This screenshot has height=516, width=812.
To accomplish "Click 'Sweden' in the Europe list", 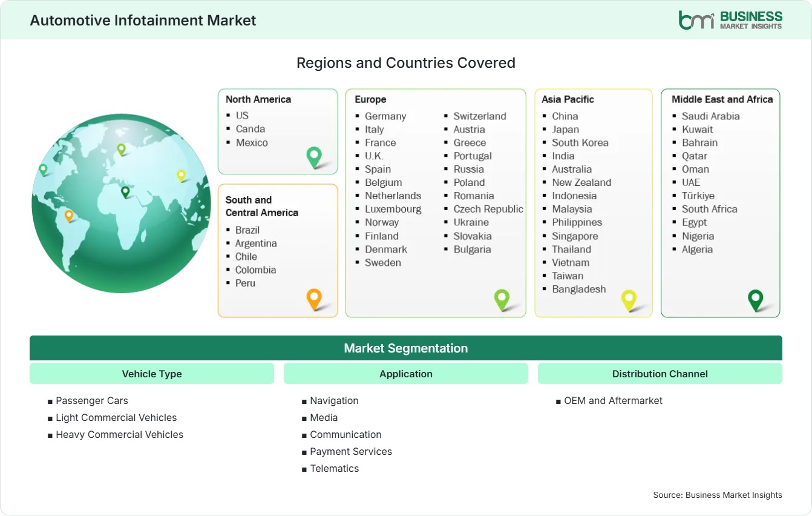I will coord(383,263).
